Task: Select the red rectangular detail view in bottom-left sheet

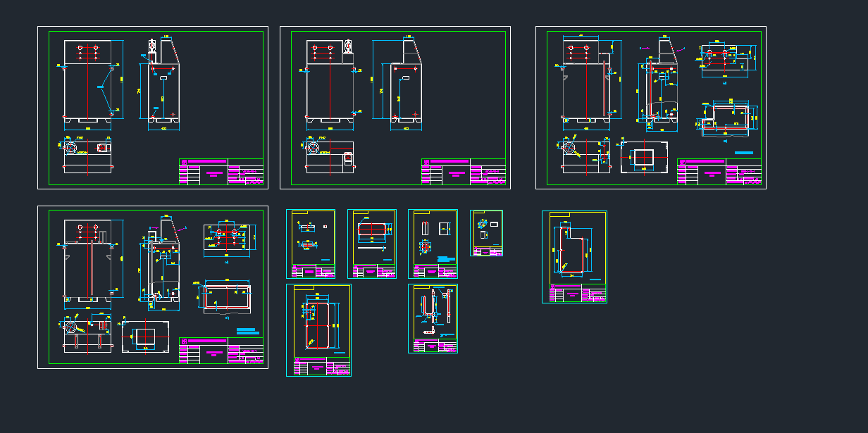Action: pyautogui.click(x=227, y=298)
